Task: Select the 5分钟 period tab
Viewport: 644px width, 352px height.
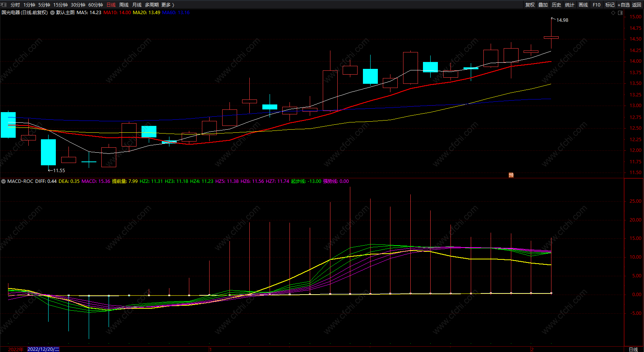Action: 44,5
